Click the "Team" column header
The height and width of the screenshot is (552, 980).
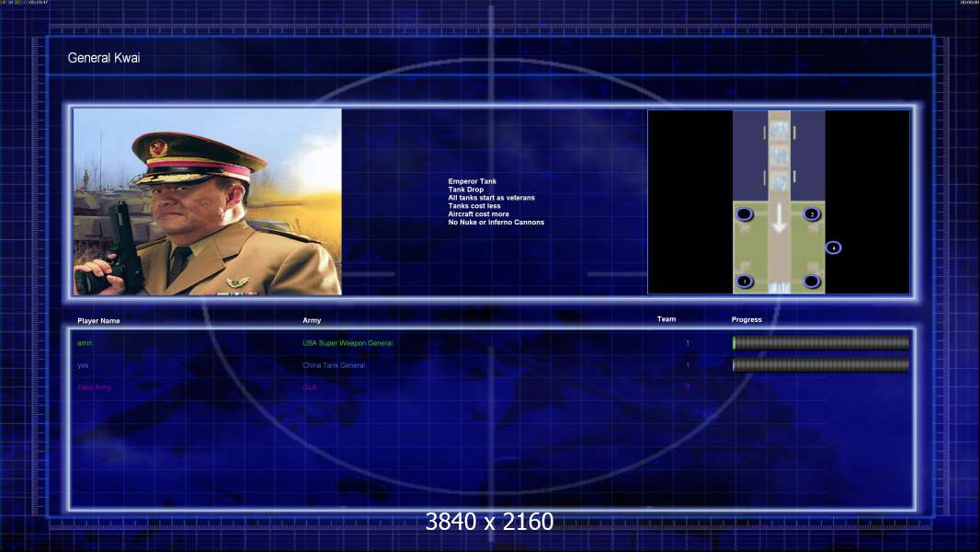click(x=667, y=319)
